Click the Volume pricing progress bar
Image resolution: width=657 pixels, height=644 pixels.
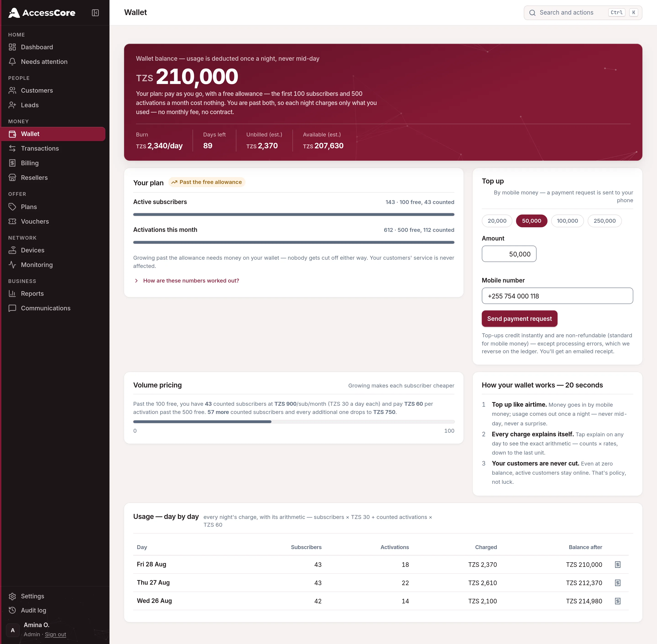294,422
